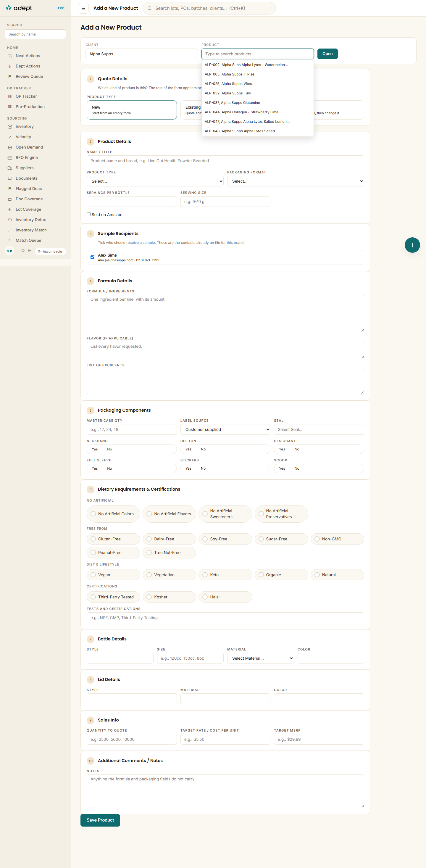The height and width of the screenshot is (868, 426).
Task: Focus the product search combobox
Action: [258, 54]
